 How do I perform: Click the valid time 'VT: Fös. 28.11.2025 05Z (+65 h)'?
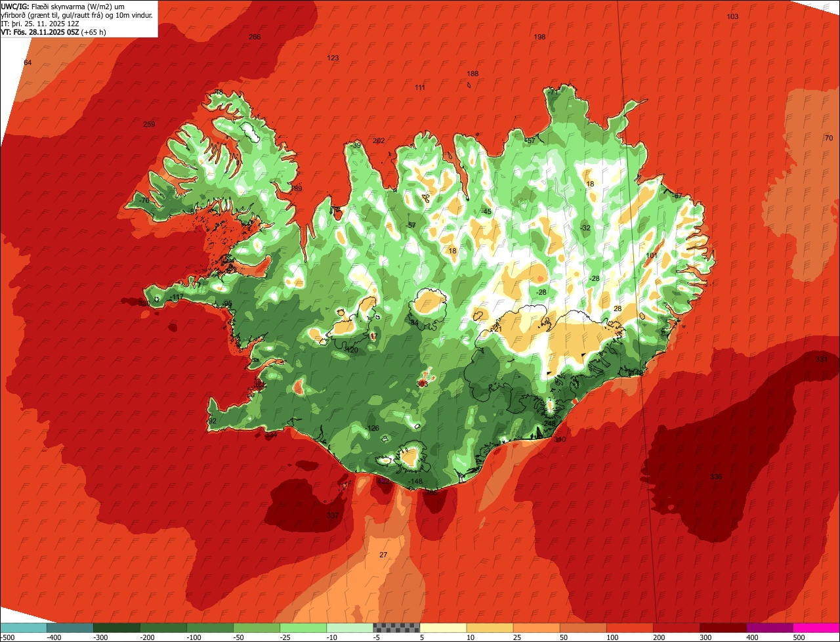point(54,32)
